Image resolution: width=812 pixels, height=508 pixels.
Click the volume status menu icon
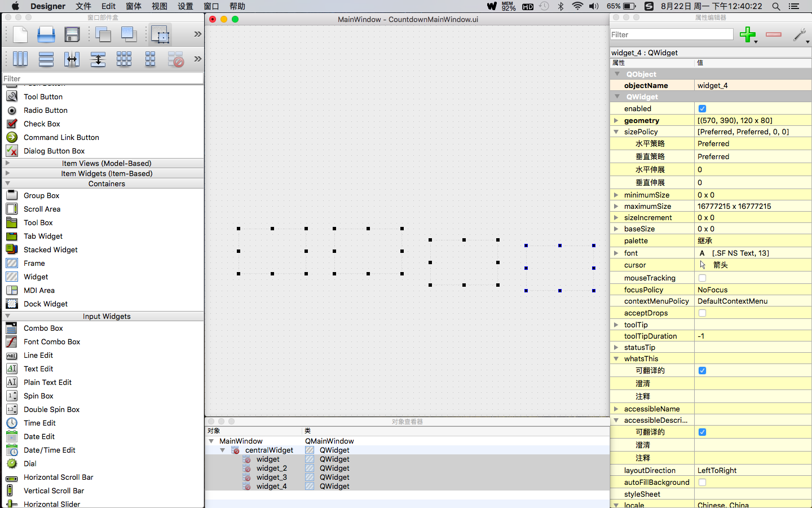coord(594,6)
